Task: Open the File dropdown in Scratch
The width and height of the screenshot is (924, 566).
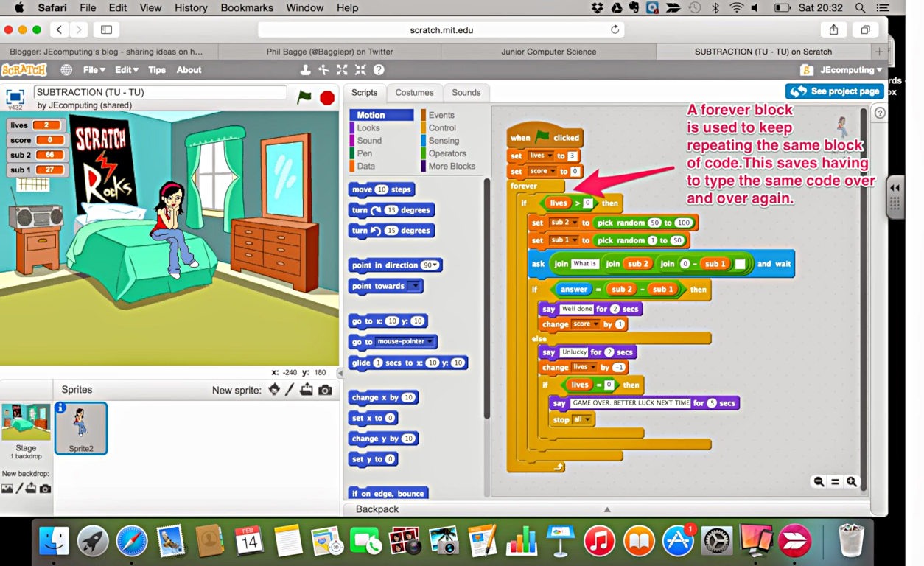Action: 94,70
